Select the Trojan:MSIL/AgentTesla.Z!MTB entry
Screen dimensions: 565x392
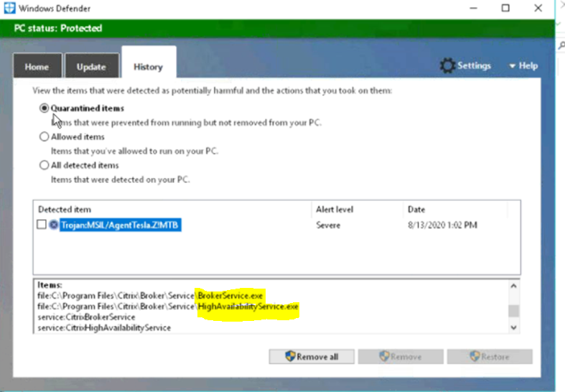121,225
